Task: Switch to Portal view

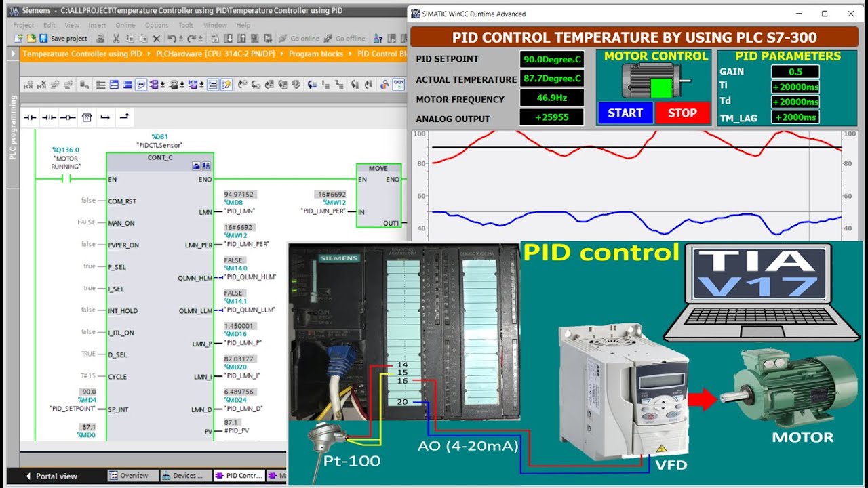Action: tap(51, 476)
